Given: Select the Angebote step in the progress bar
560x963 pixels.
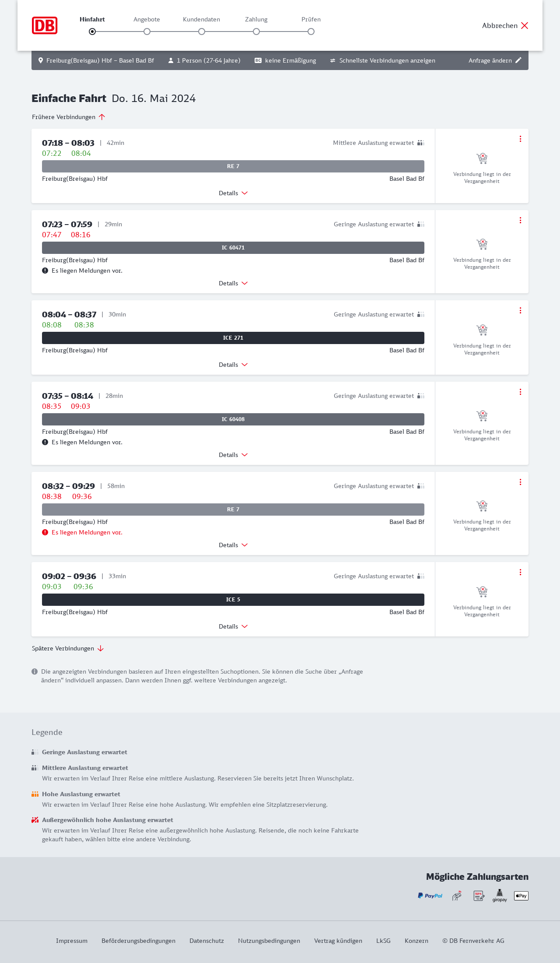Looking at the screenshot, I should point(147,32).
